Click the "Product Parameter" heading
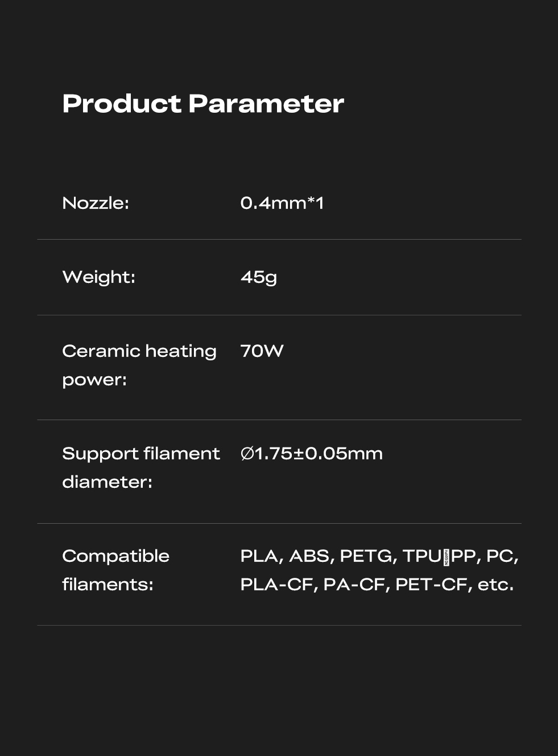The width and height of the screenshot is (558, 756). [x=202, y=104]
